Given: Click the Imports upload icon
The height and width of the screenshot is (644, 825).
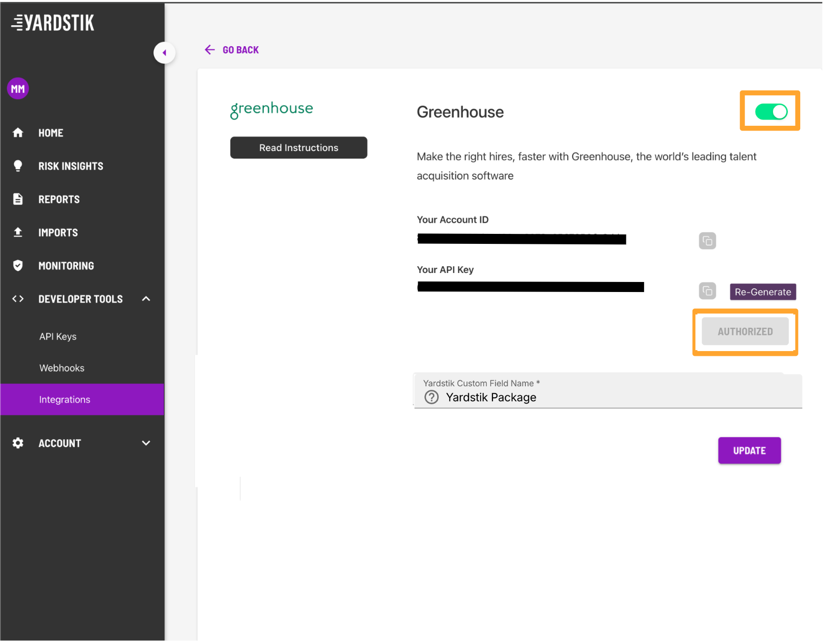Looking at the screenshot, I should [18, 232].
